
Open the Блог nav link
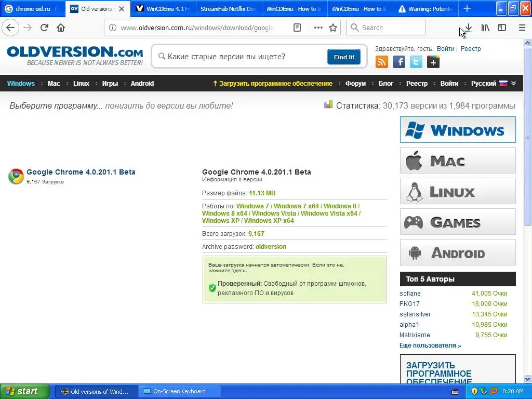tap(386, 84)
